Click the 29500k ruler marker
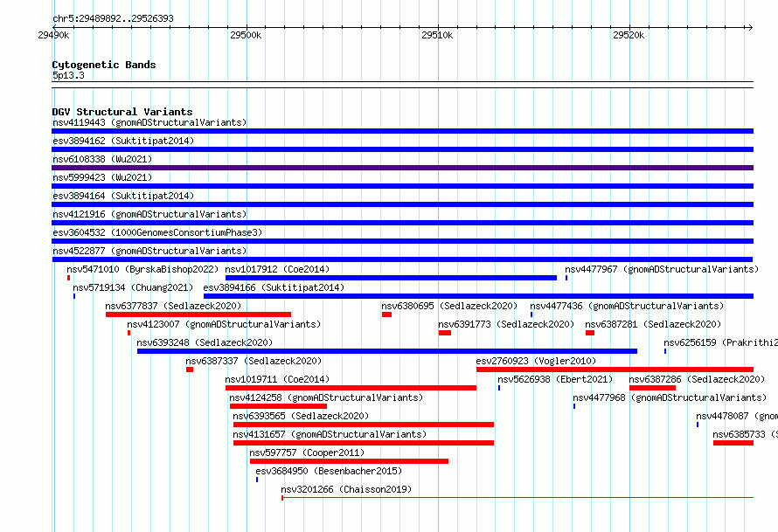Image resolution: width=778 pixels, height=532 pixels. click(246, 35)
